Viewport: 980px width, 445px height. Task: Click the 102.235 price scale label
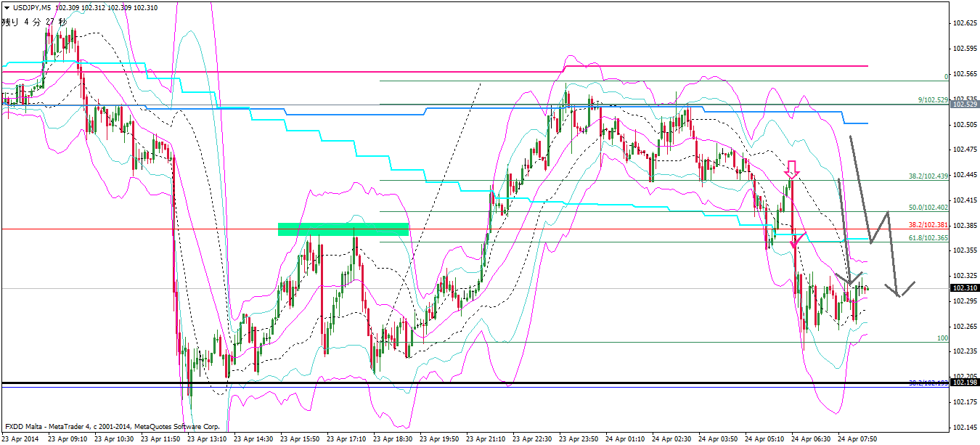[x=965, y=351]
